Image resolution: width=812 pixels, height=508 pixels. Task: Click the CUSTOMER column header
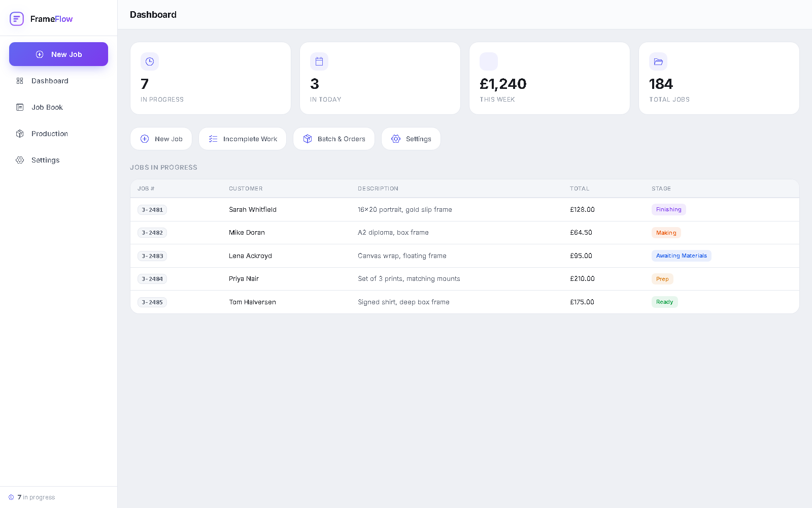(x=246, y=188)
